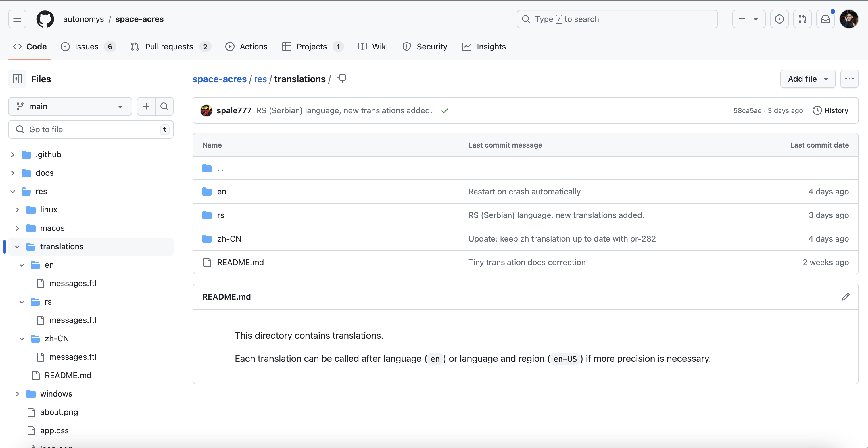Open the Add file dropdown

tap(807, 79)
